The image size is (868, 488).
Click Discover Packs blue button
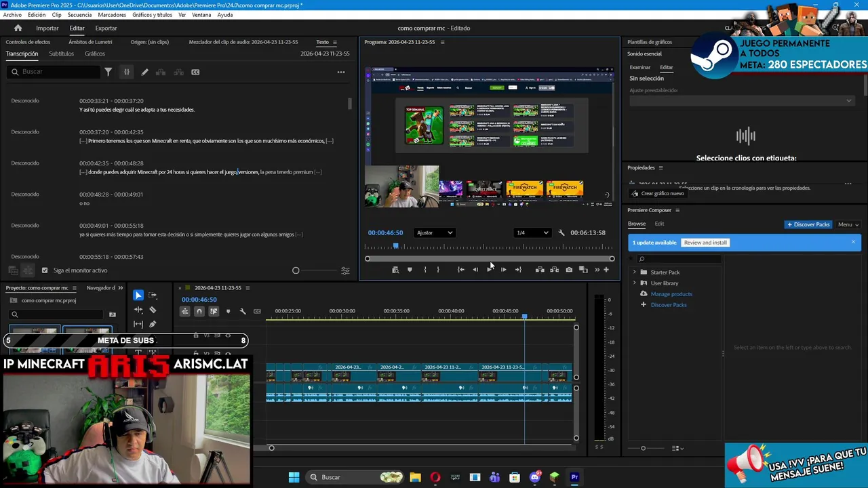tap(808, 224)
